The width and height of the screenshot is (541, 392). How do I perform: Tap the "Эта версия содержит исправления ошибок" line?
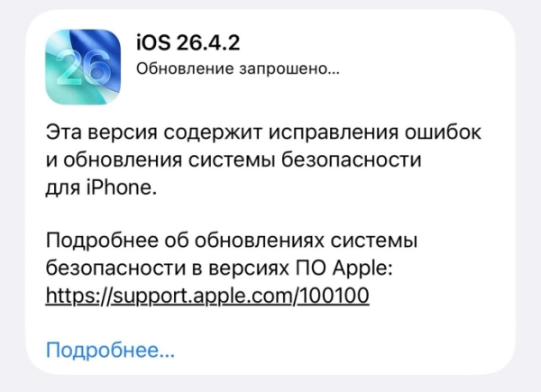click(263, 132)
